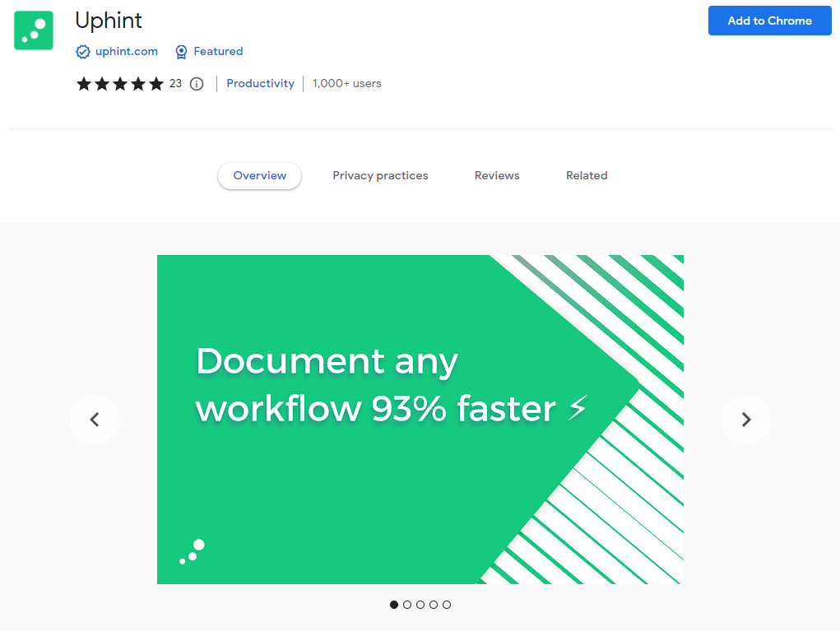This screenshot has width=840, height=631.
Task: Select the third carousel dot
Action: click(420, 605)
